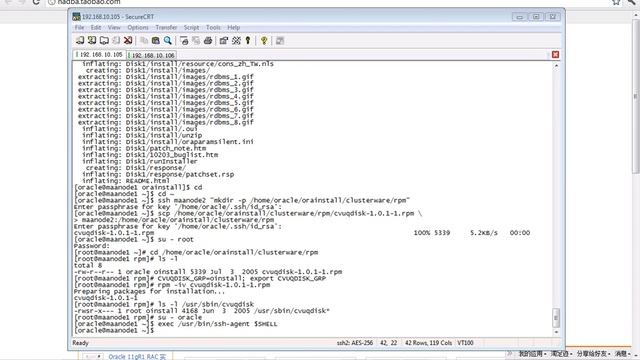
Task: Click the Paste clipboard toolbar icon
Action: click(156, 40)
